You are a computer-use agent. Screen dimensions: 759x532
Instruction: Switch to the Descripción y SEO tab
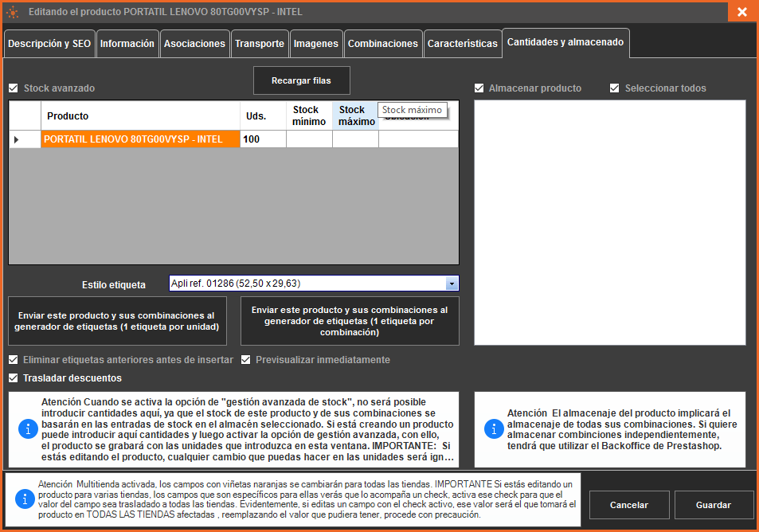49,44
